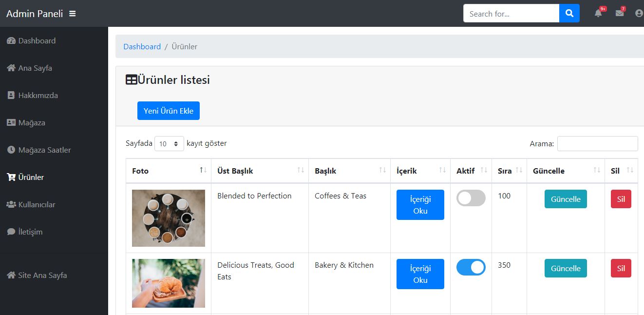
Task: Click the user profile avatar icon
Action: pyautogui.click(x=639, y=14)
